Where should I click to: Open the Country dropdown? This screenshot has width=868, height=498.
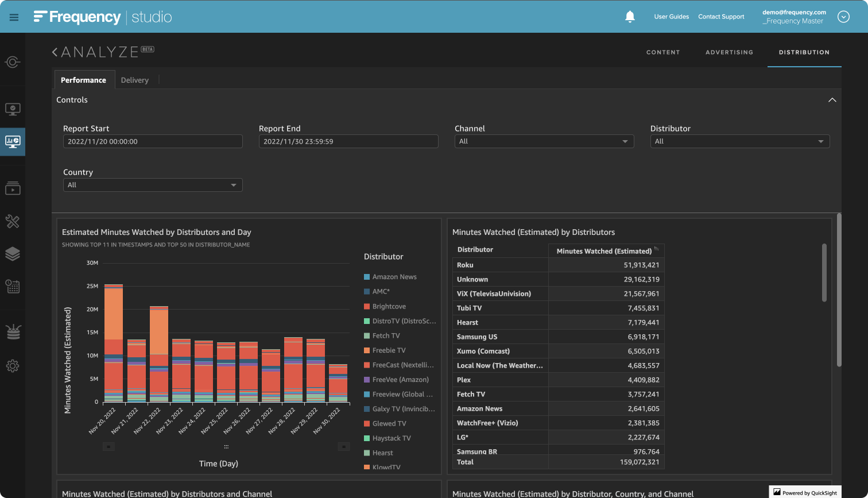point(153,185)
